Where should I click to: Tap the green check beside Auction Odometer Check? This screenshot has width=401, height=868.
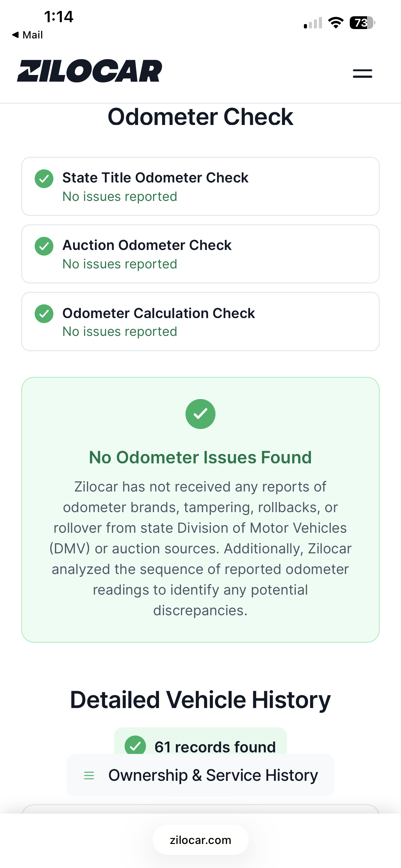pos(44,246)
